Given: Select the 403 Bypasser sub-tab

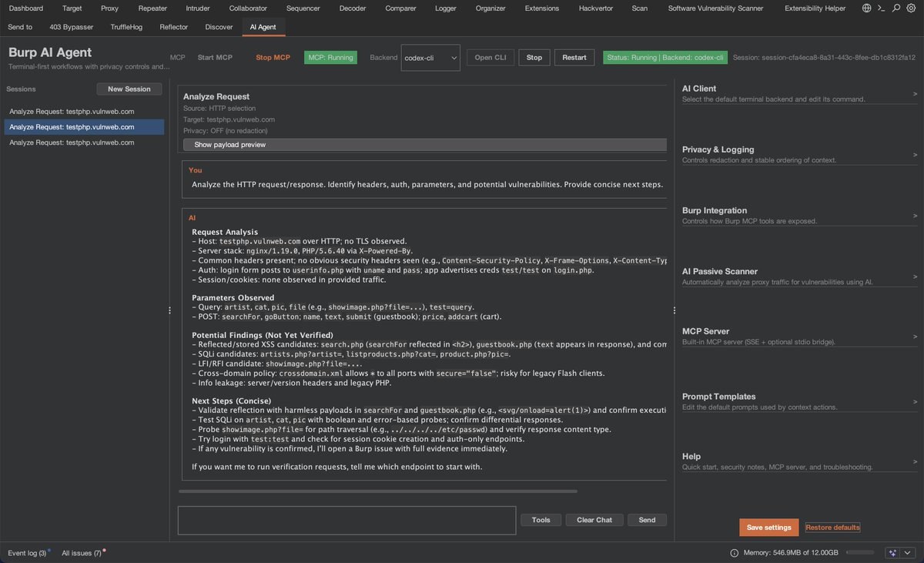Looking at the screenshot, I should point(73,26).
